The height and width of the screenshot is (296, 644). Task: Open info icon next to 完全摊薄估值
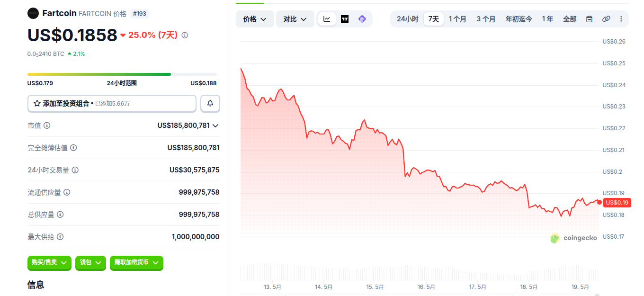click(x=73, y=148)
